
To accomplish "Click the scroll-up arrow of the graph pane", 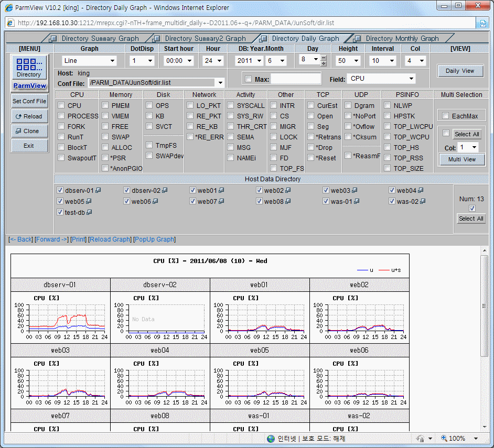I will point(484,250).
